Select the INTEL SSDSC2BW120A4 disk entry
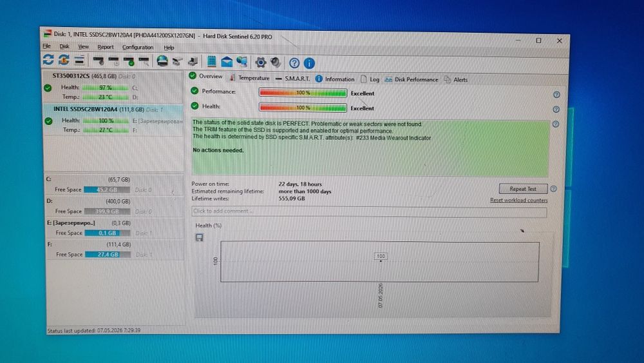This screenshot has width=644, height=363. [x=113, y=120]
